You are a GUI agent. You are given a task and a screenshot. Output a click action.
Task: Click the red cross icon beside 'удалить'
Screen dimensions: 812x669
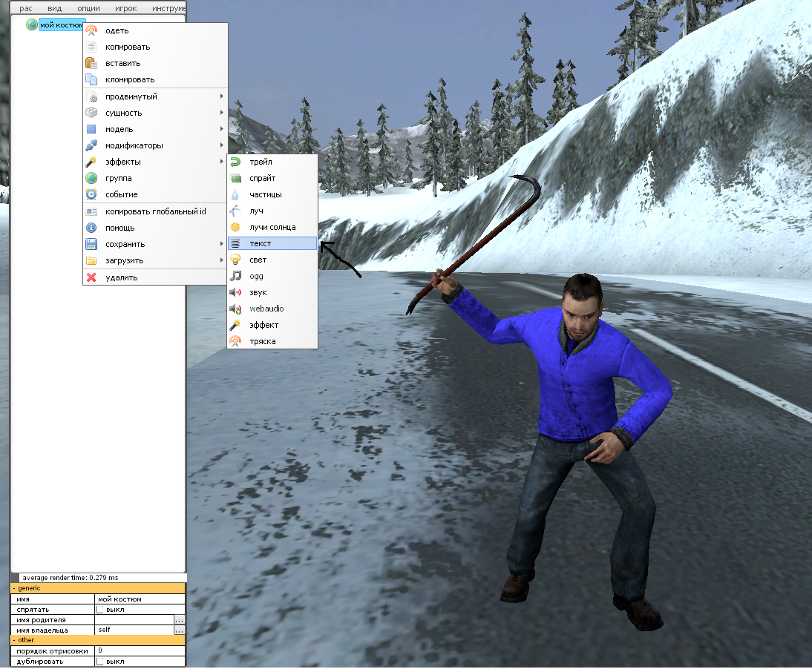pos(91,277)
